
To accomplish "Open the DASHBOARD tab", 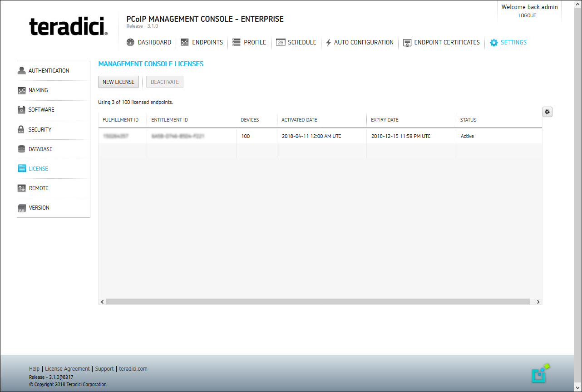I will click(x=154, y=42).
